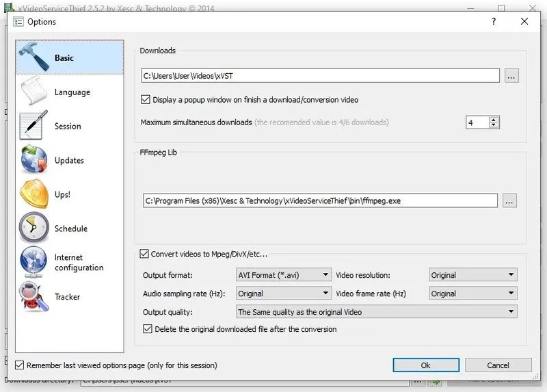Viewport: 547px width, 392px height.
Task: Increase maximum simultaneous downloads value
Action: (493, 120)
